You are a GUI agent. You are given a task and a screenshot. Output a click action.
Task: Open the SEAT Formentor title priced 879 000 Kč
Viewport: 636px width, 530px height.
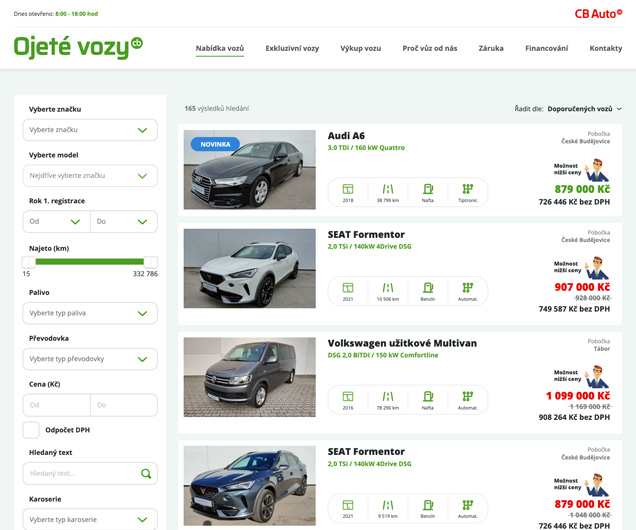366,451
